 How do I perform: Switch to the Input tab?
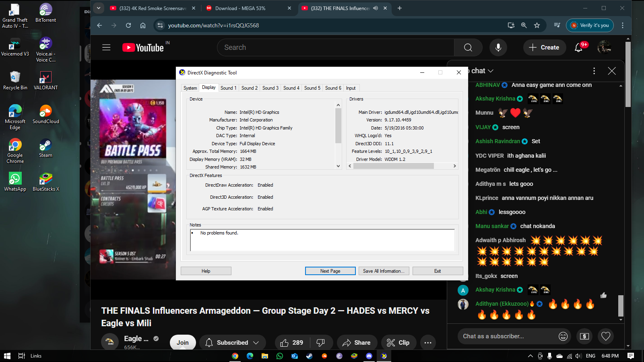(351, 88)
